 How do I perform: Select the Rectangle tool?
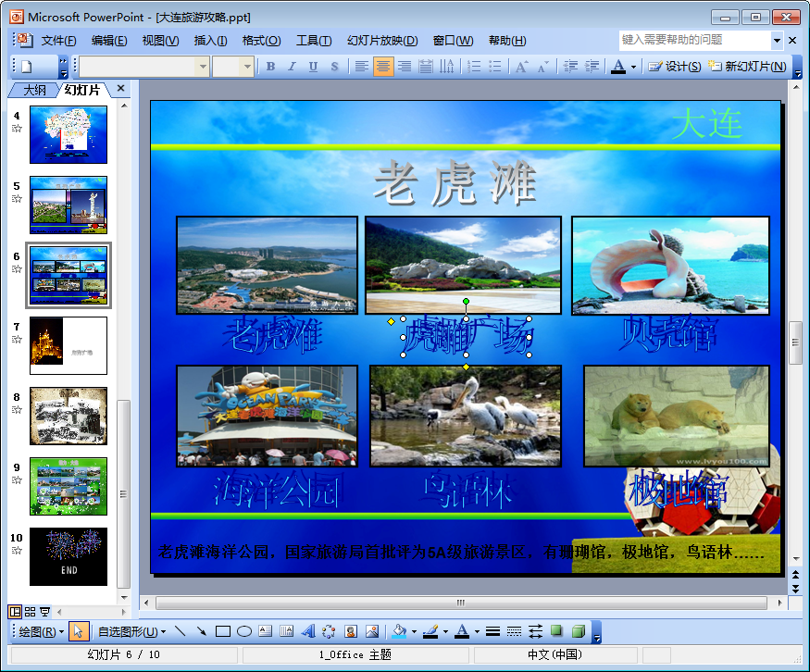tap(223, 631)
